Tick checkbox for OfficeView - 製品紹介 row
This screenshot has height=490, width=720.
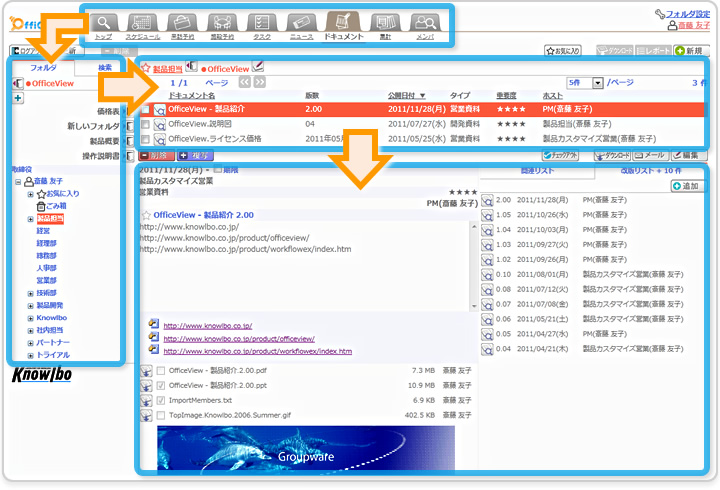[145, 110]
